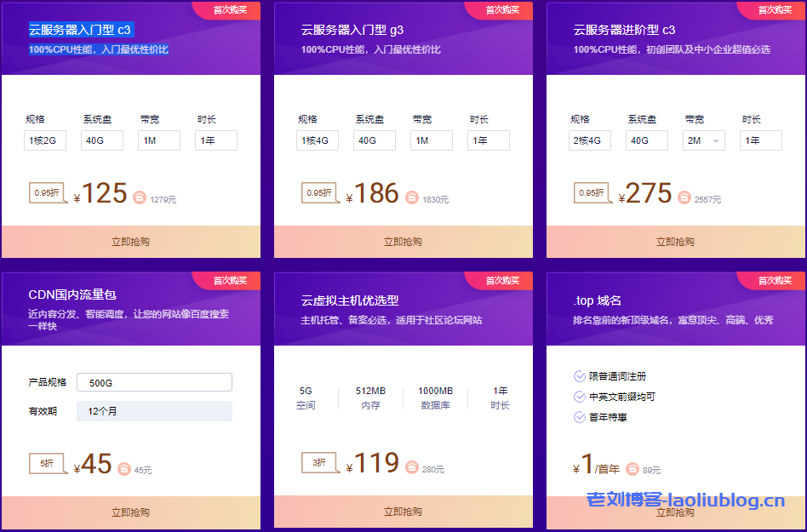Click 立即抢购 on the .top 域名 card

[677, 514]
